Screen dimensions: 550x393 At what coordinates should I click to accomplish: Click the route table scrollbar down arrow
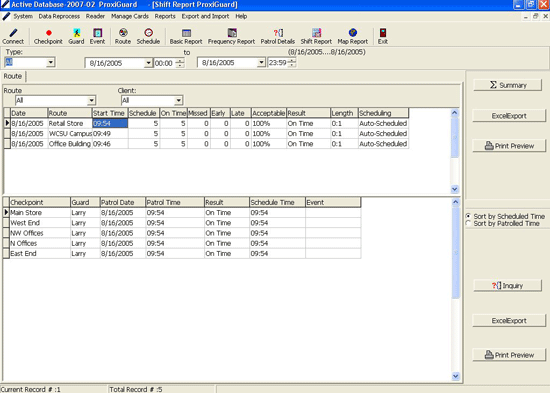455,189
